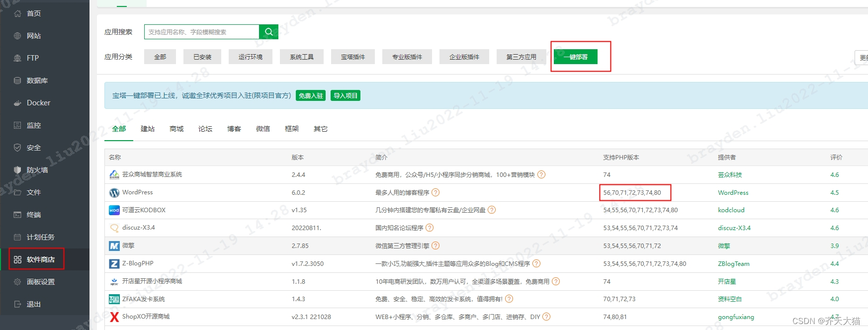
Task: Click help icon beside ZFAKA description
Action: click(x=509, y=299)
